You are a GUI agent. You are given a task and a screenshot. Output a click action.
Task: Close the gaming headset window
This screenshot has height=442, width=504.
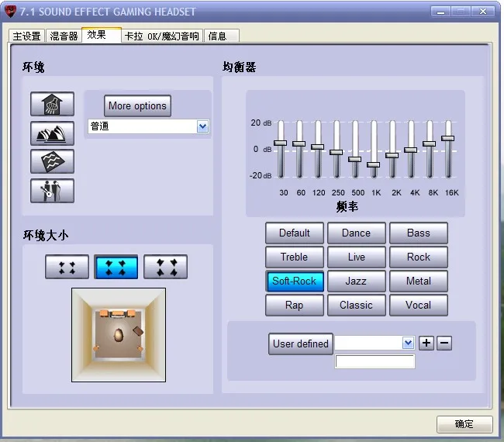[x=483, y=12]
